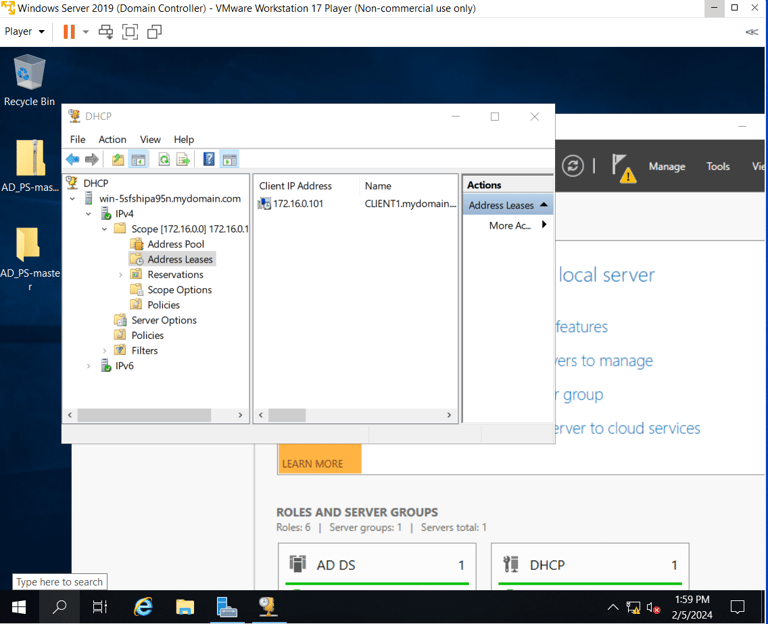This screenshot has height=624, width=768.
Task: Click the leases list horizontal scrollbar thumb
Action: coord(287,415)
